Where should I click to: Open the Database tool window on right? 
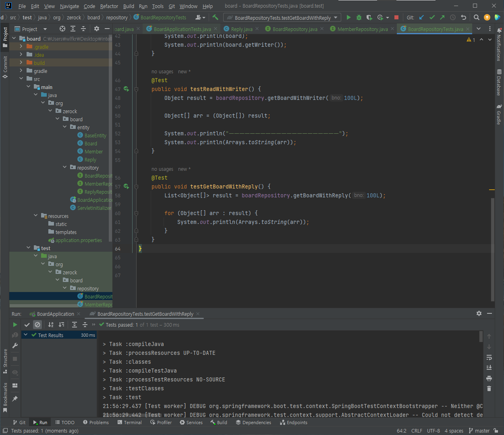[499, 83]
